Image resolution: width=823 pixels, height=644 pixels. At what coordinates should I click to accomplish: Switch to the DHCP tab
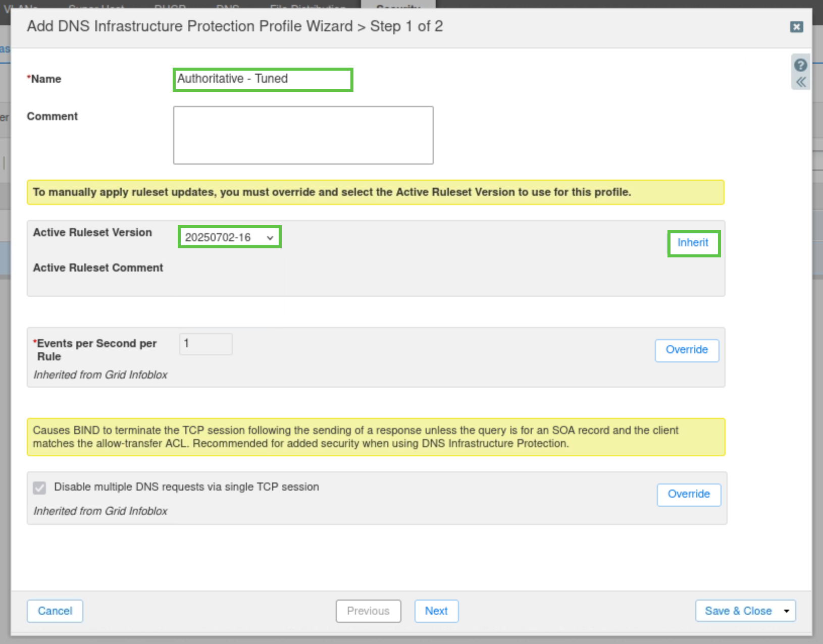170,5
